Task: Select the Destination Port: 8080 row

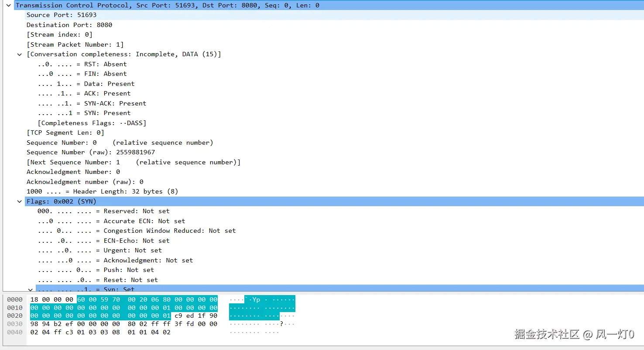Action: coord(334,25)
